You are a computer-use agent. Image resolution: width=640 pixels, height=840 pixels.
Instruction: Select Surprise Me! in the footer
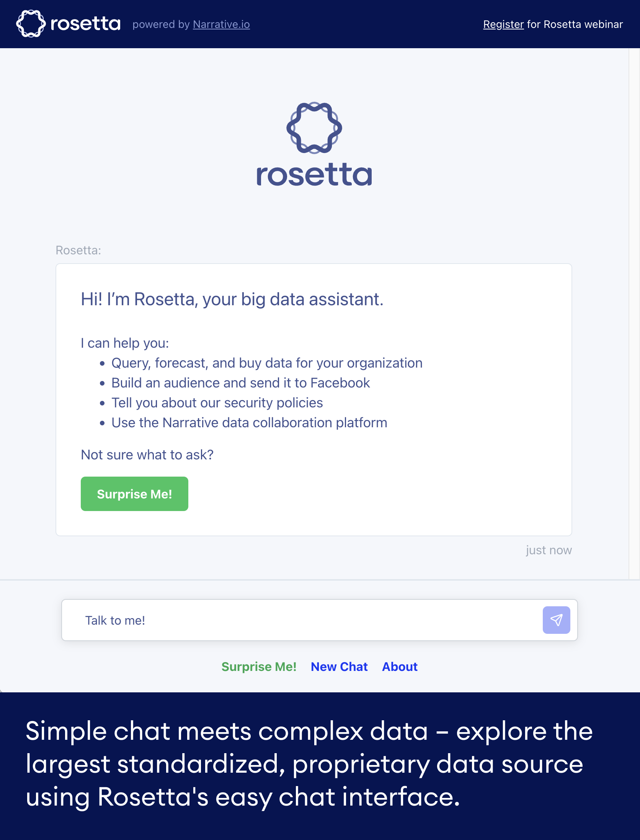[259, 667]
